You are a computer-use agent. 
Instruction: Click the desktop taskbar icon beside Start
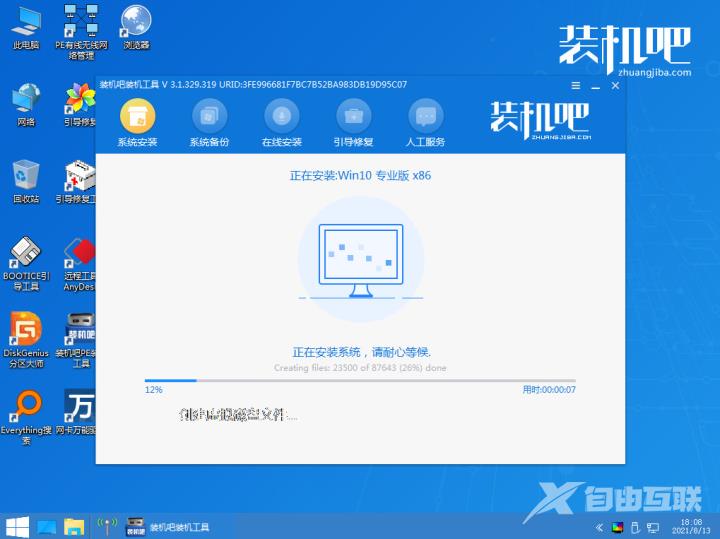46,527
